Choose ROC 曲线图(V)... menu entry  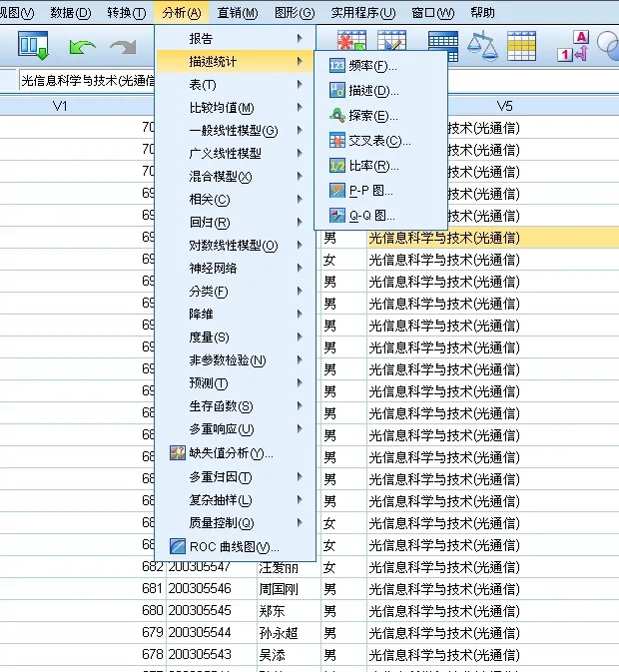pos(236,546)
